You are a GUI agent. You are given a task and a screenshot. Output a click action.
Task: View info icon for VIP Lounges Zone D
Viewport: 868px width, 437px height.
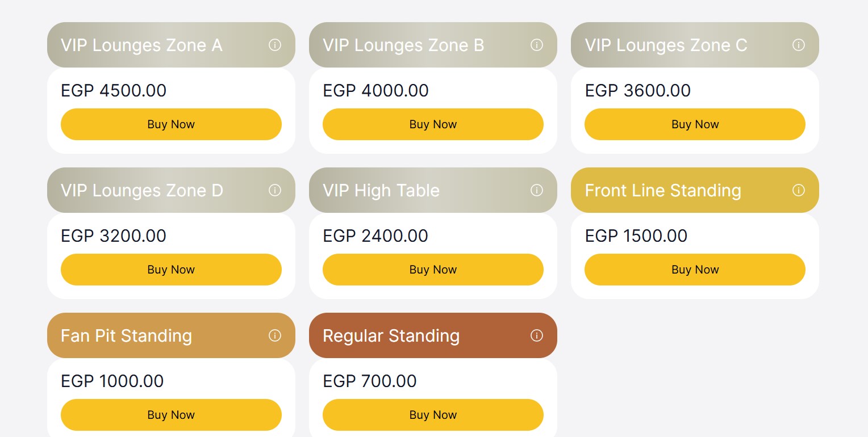(275, 190)
